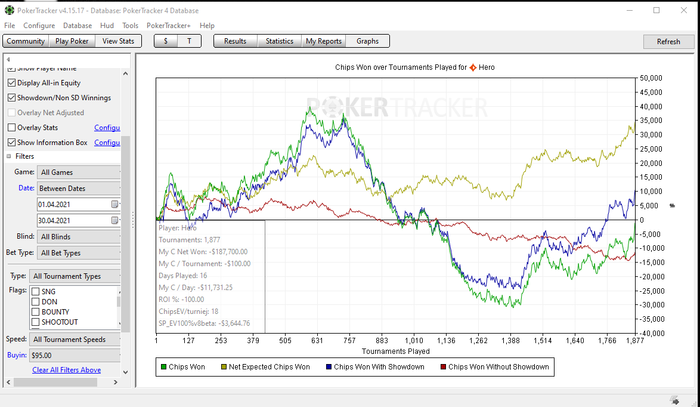Click Clear All Filters Above link
Image resolution: width=700 pixels, height=407 pixels.
click(67, 370)
